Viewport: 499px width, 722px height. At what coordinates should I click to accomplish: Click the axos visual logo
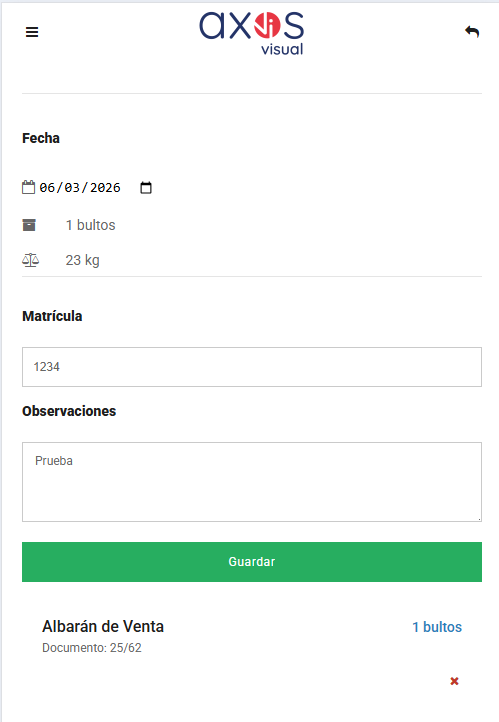[252, 34]
